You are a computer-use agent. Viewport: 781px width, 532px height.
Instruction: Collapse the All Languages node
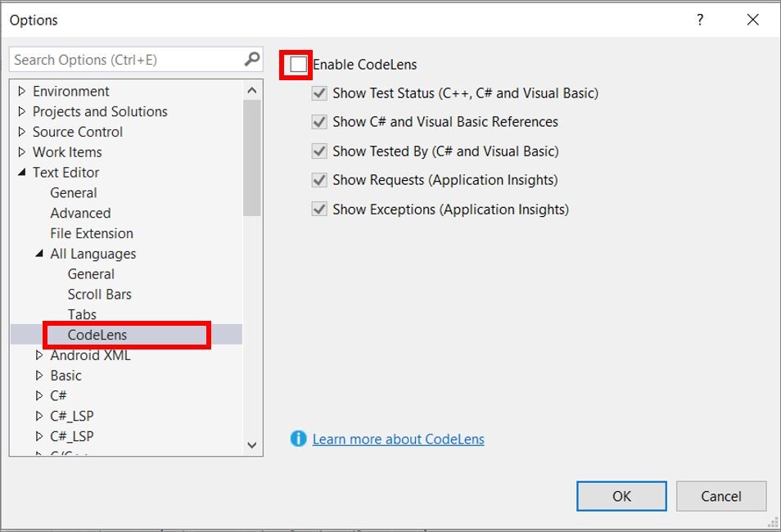pyautogui.click(x=39, y=254)
